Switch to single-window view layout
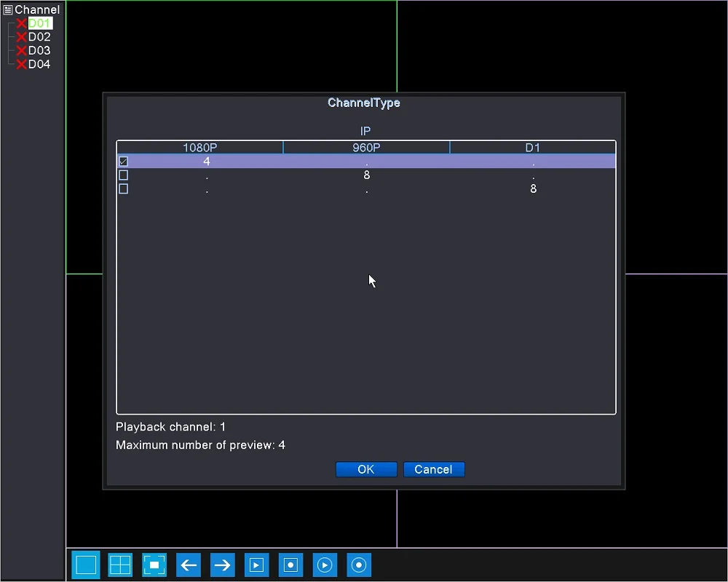Viewport: 728px width, 582px height. coord(86,565)
